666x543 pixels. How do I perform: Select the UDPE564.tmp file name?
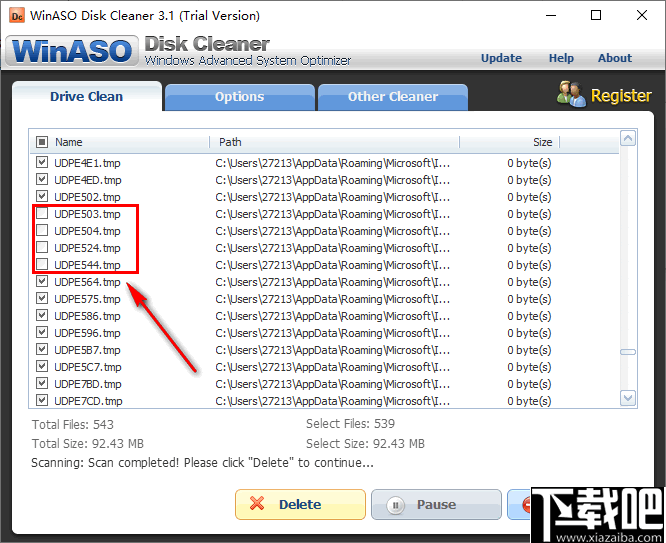87,282
